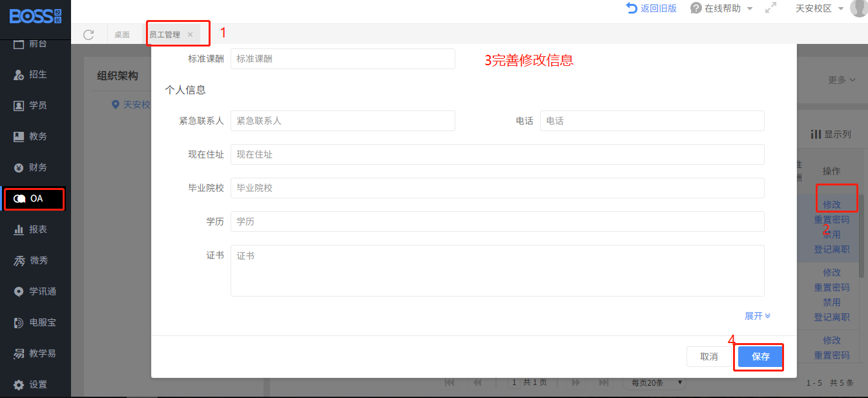
Task: Go to the next page
Action: pos(576,382)
